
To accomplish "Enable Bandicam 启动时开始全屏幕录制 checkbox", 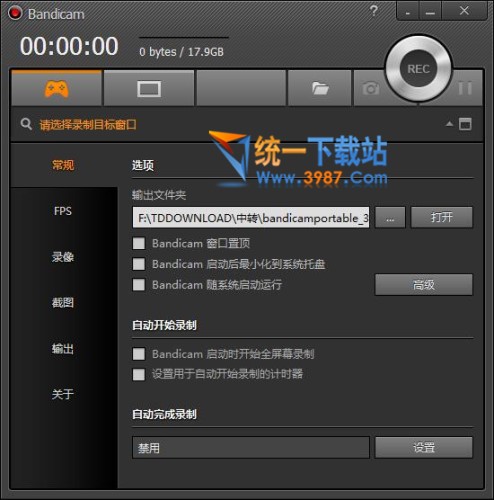I will point(139,354).
